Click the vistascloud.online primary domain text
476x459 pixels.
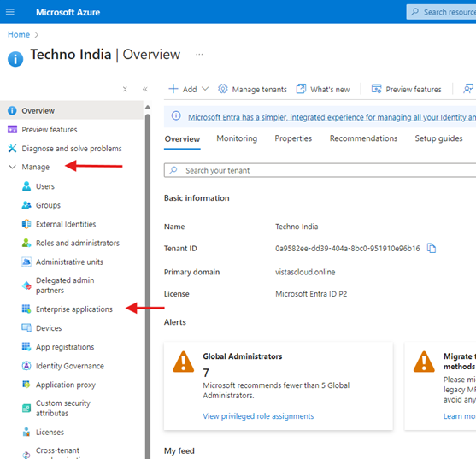coord(305,272)
